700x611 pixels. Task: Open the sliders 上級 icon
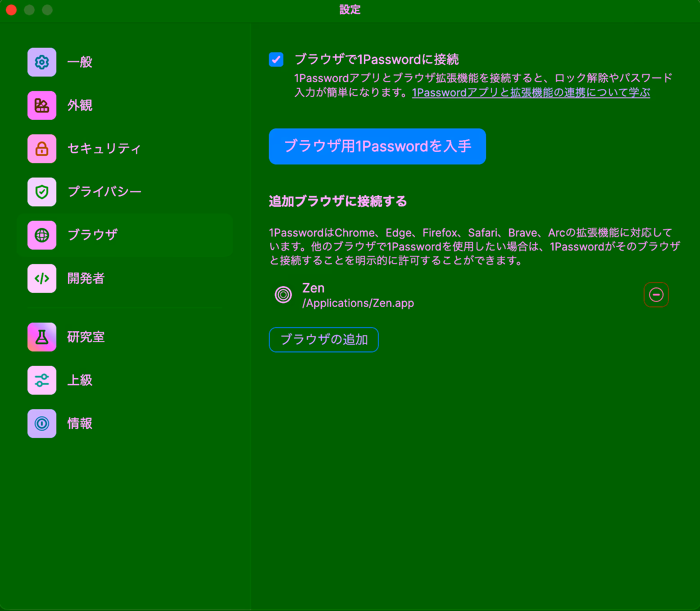[42, 380]
